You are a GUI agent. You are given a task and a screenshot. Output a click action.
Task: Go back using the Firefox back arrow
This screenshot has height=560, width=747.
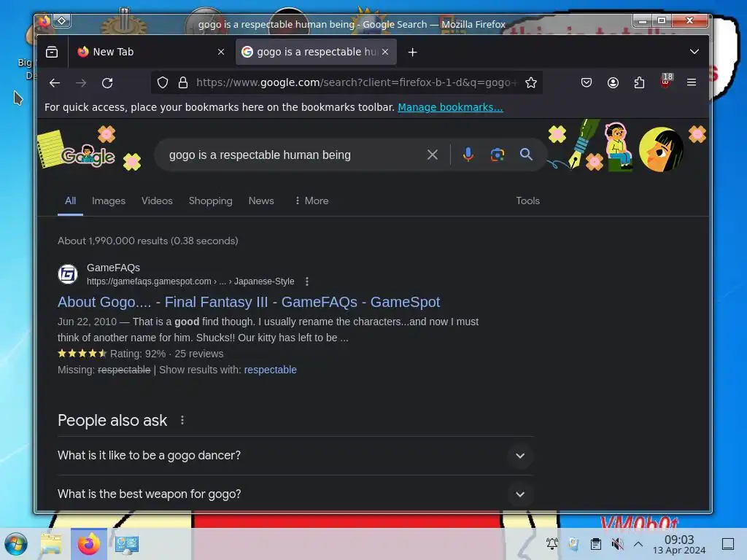[55, 83]
